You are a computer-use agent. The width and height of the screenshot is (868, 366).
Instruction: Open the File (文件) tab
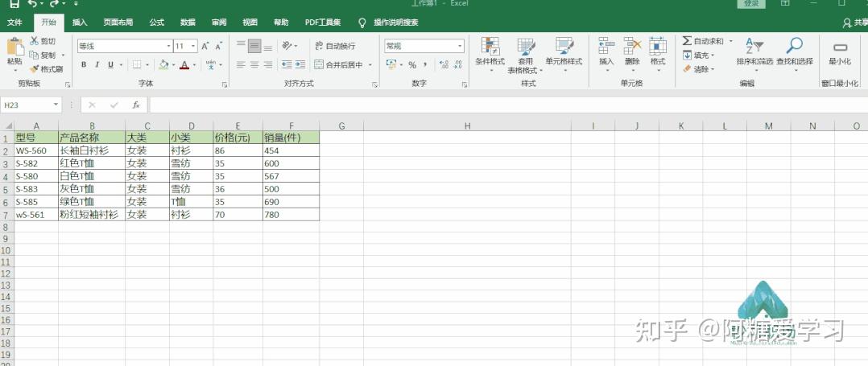click(x=14, y=23)
